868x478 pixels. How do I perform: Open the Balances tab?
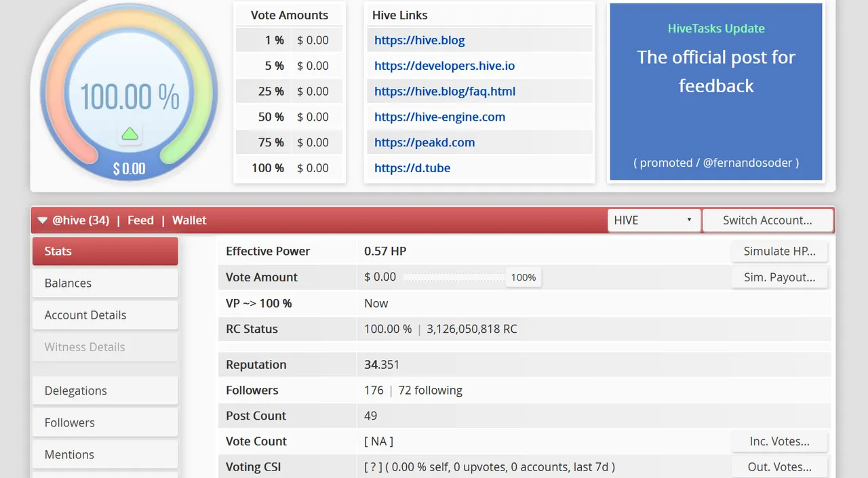(105, 283)
